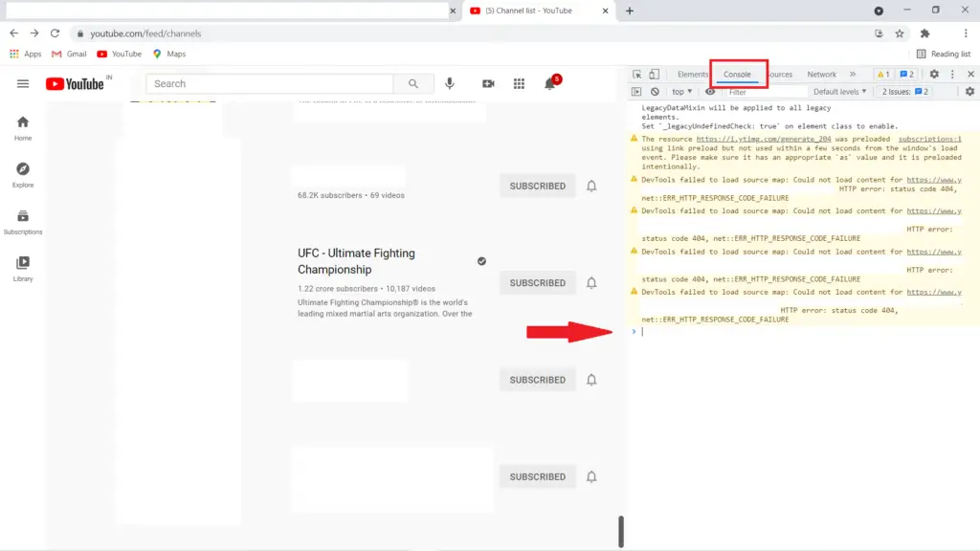
Task: Click the search magnifier button
Action: pos(413,84)
